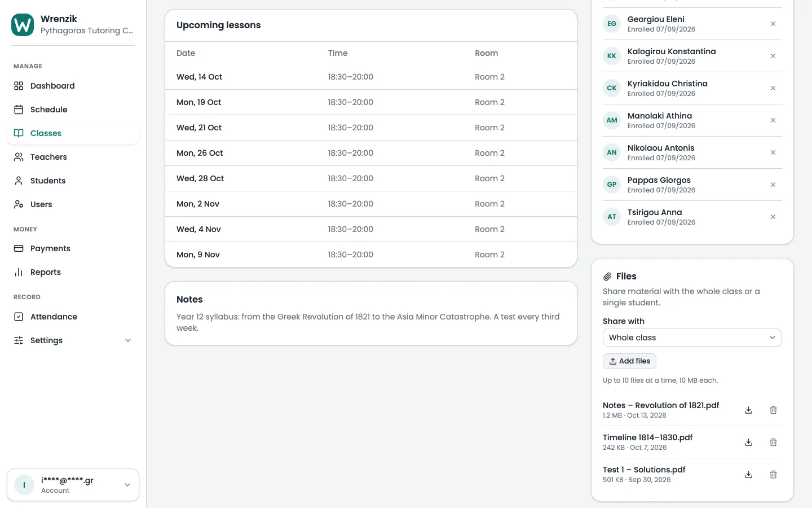Go to Payments

click(x=73, y=248)
